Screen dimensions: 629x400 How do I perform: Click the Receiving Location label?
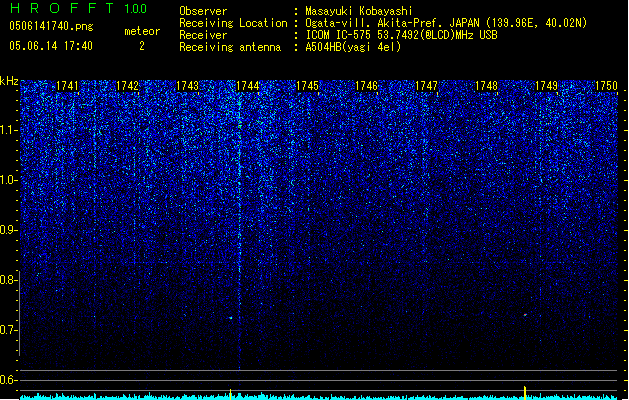pyautogui.click(x=233, y=23)
